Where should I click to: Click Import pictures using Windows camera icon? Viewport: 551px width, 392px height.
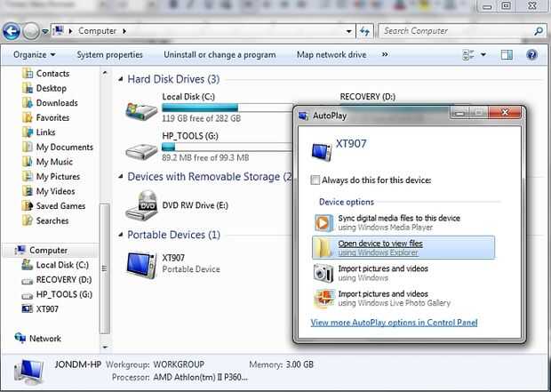pyautogui.click(x=323, y=273)
